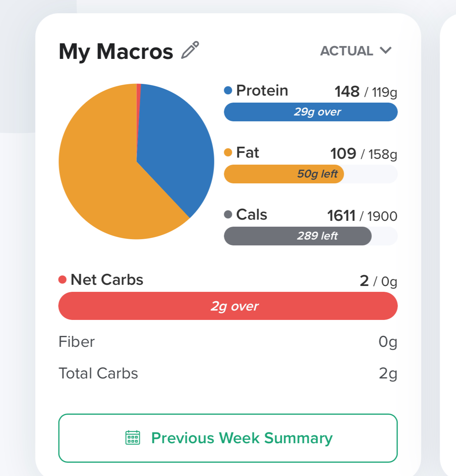Click the blue Protein progress bar
The width and height of the screenshot is (456, 476).
click(x=311, y=112)
